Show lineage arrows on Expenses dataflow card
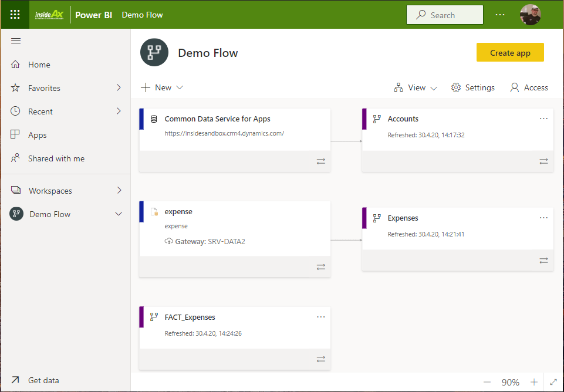The width and height of the screenshot is (564, 392). (544, 261)
